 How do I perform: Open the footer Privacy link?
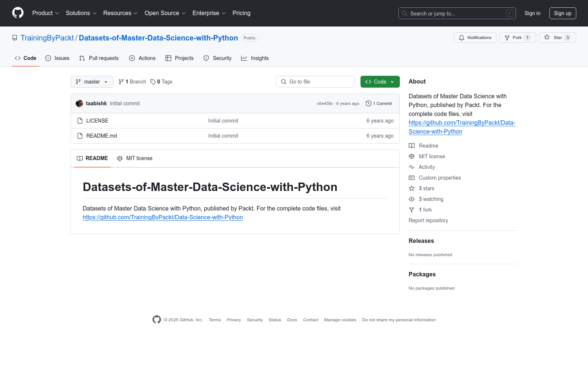(x=234, y=320)
